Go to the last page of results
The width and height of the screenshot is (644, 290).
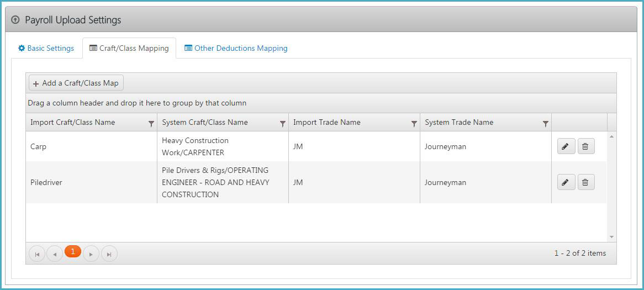tap(109, 254)
